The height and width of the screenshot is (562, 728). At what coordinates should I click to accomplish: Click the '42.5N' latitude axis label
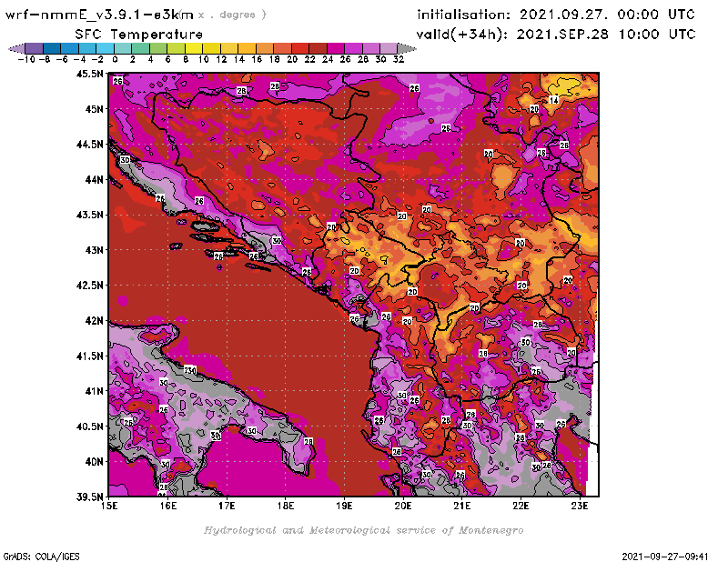89,286
